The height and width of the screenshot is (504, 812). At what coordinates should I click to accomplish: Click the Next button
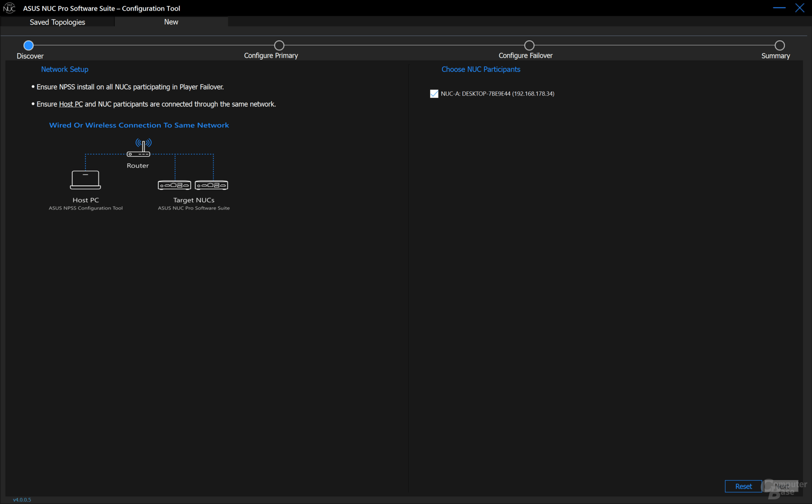pyautogui.click(x=782, y=486)
